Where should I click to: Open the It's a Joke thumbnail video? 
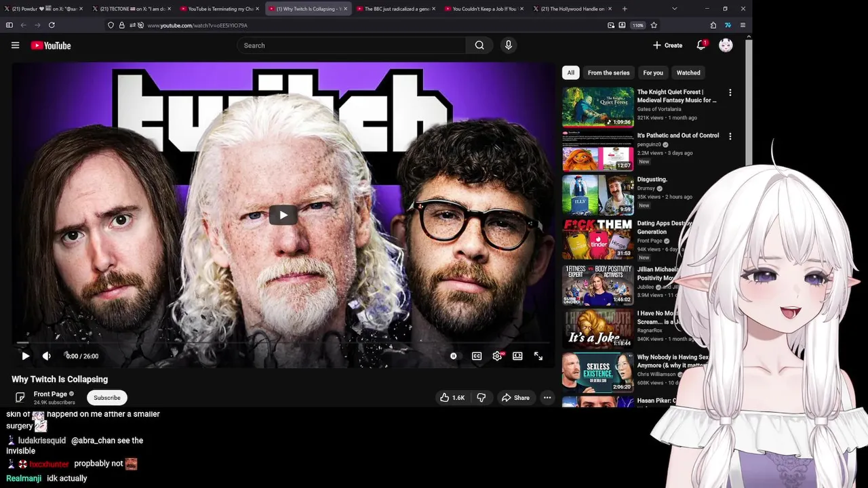(x=597, y=329)
